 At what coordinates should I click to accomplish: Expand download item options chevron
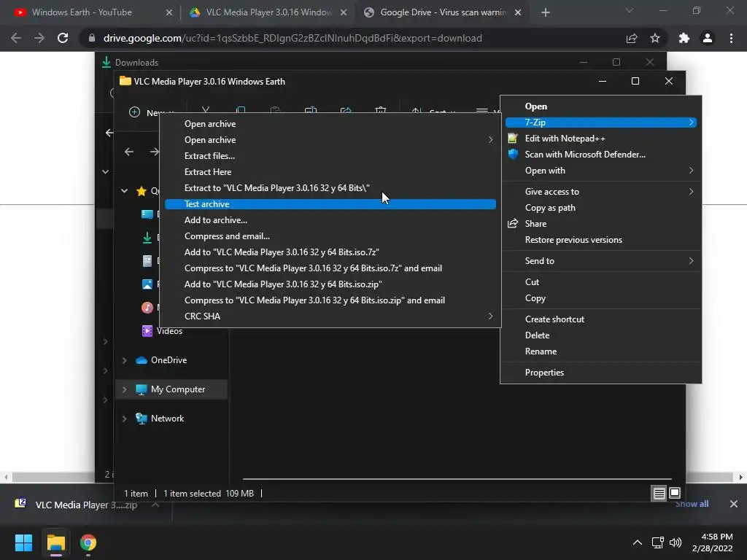(155, 505)
